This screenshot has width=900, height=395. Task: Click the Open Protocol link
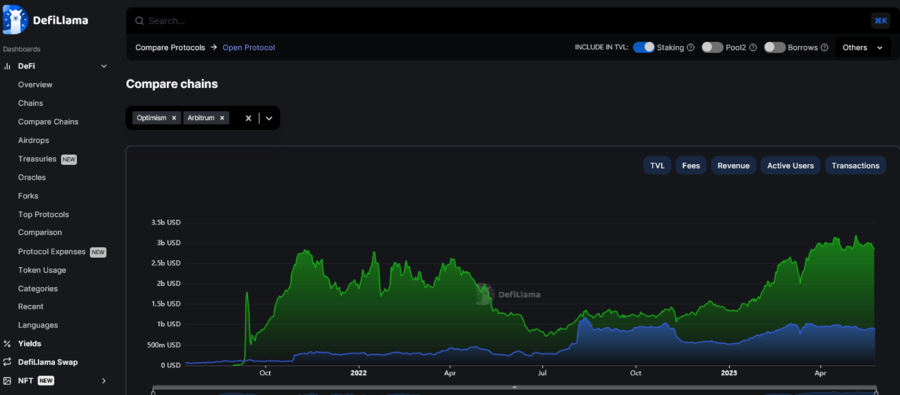249,48
